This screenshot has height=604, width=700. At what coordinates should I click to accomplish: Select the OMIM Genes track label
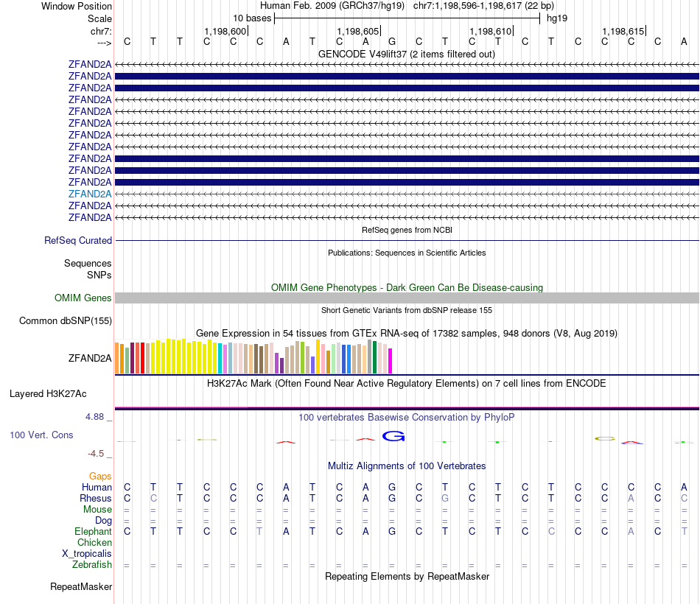point(83,298)
